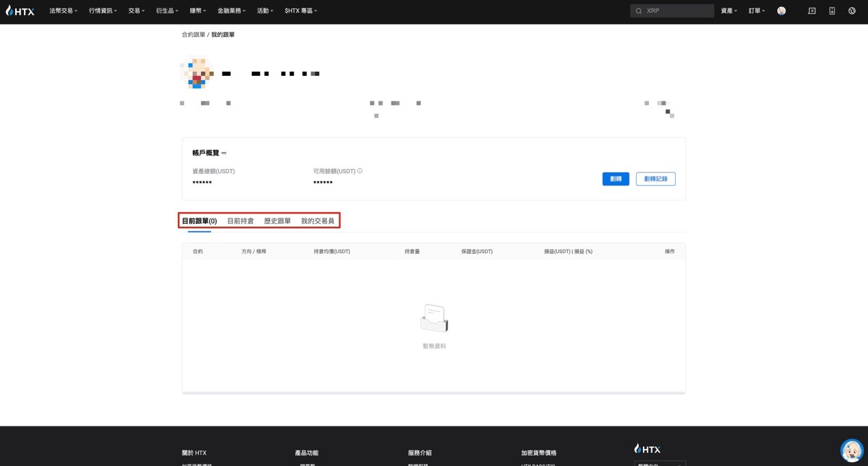
Task: Click the XRP search input field
Action: pos(677,11)
